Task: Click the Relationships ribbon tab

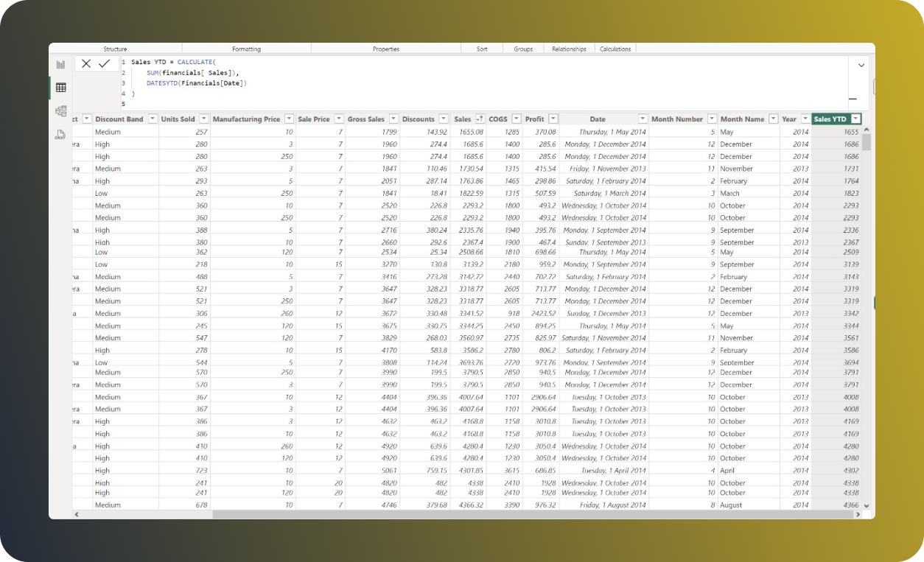Action: [x=569, y=49]
